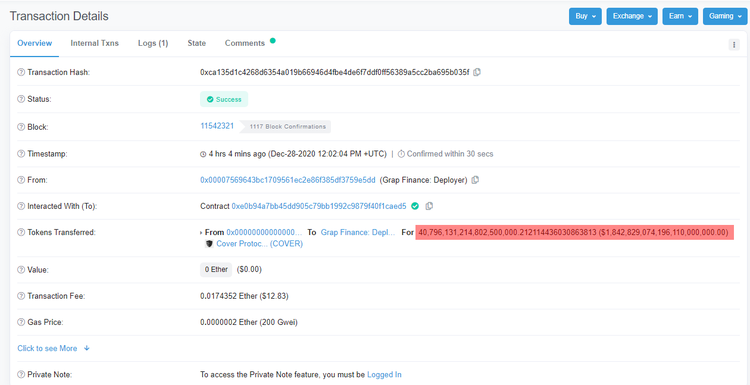Open the 0x0000000000000... sender address link
This screenshot has height=385, width=750.
[265, 232]
